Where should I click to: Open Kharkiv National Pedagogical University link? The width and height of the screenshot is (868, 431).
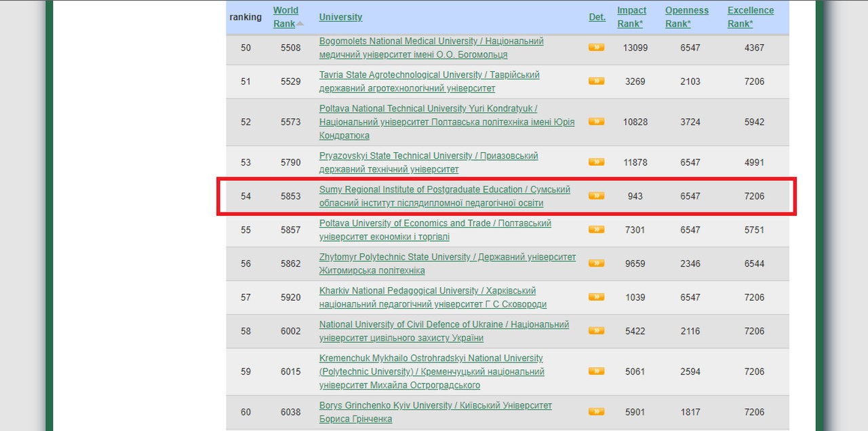pos(433,297)
